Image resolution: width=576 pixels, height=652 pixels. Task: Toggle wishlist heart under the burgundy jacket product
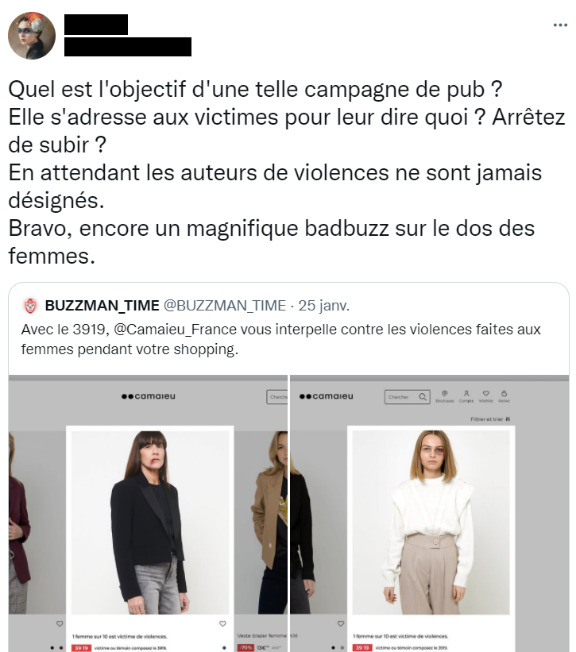[x=59, y=624]
